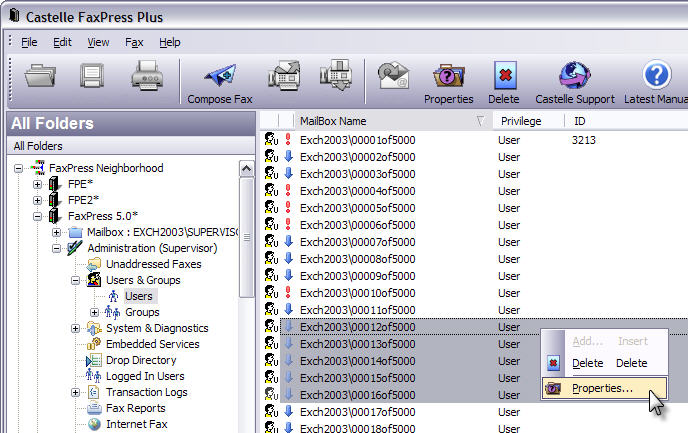Click the Delete toolbar icon
This screenshot has height=433, width=688.
(x=504, y=78)
